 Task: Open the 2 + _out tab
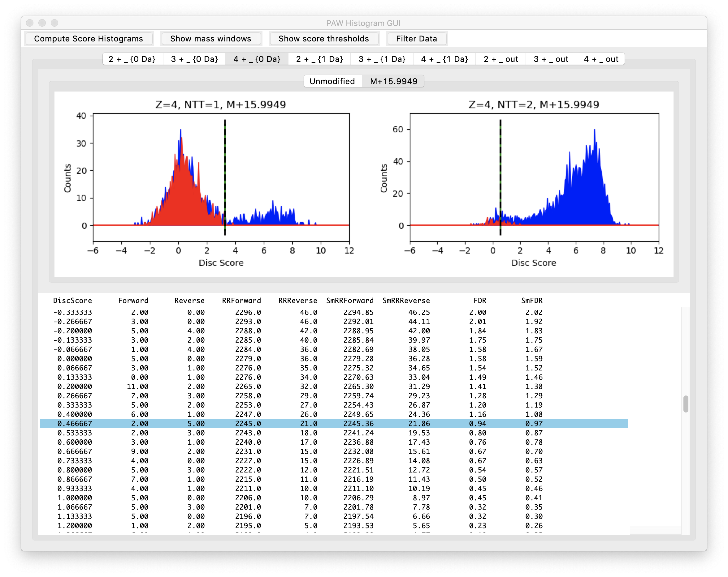[x=501, y=59]
